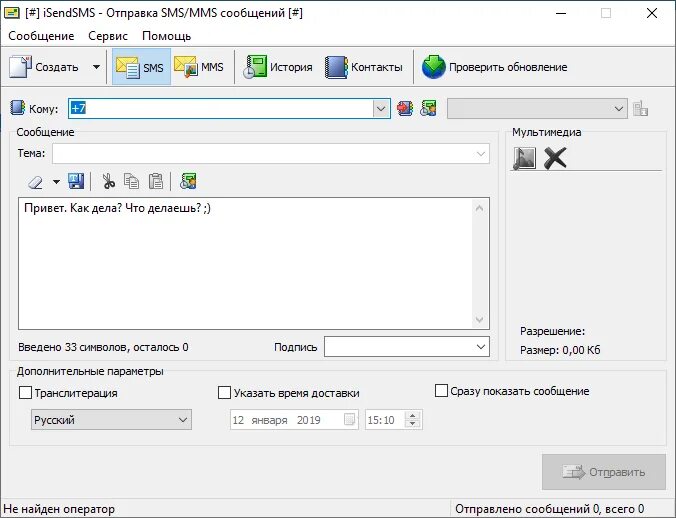Enable Сразу показать сообщение checkbox
This screenshot has width=676, height=518.
441,390
